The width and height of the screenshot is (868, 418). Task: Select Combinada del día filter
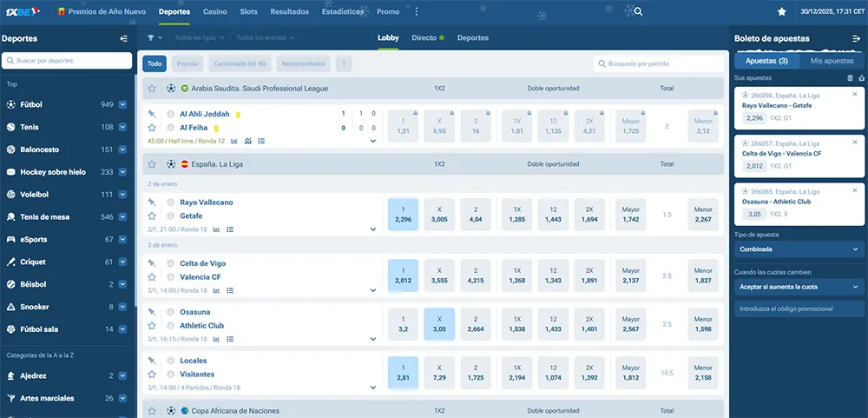click(240, 63)
